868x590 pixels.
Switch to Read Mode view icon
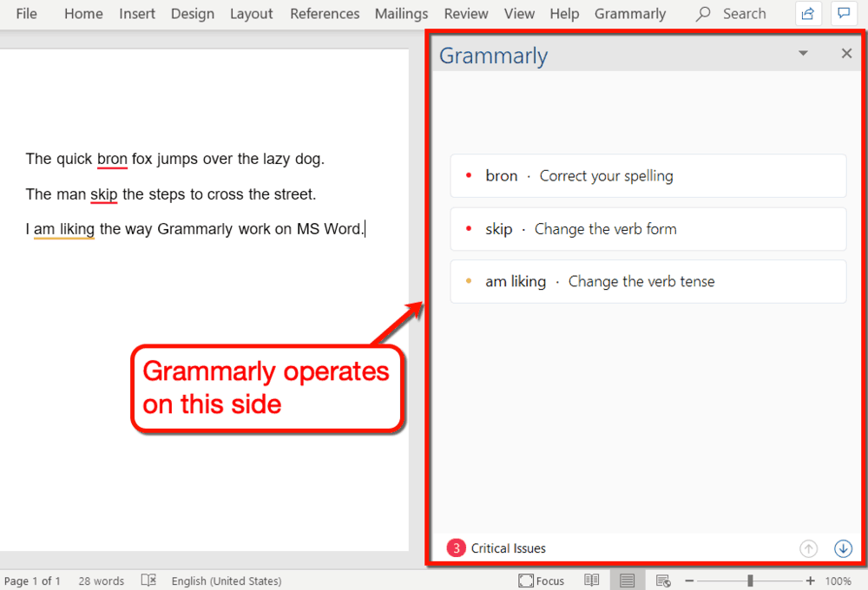click(592, 580)
